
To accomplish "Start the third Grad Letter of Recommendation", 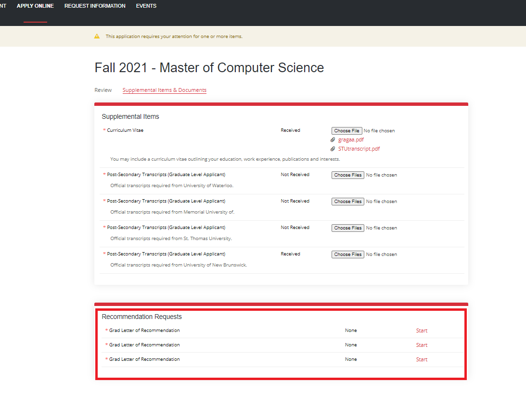I will tap(422, 359).
